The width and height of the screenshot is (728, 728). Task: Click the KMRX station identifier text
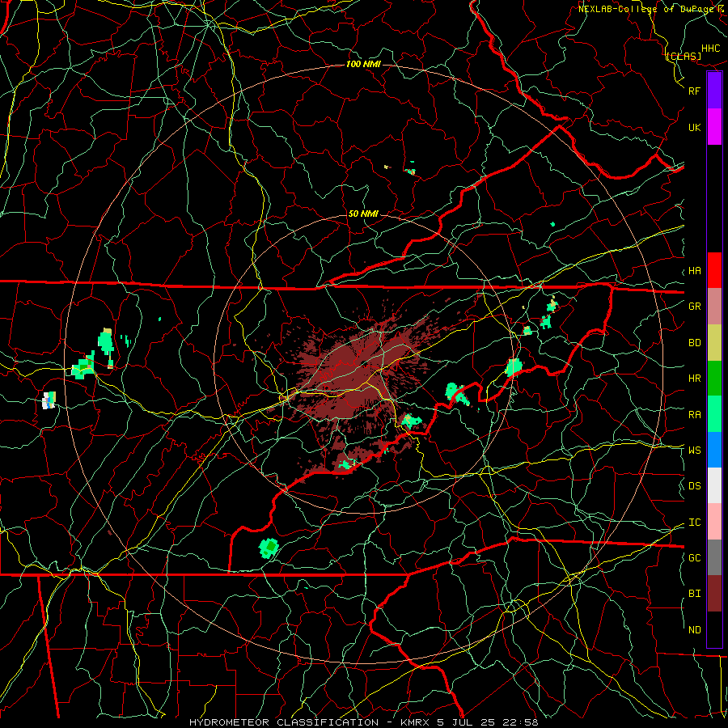[416, 722]
